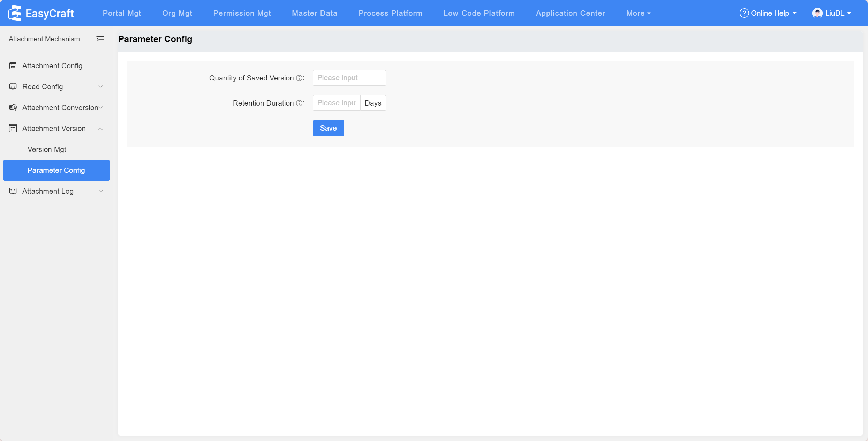The image size is (868, 441).
Task: Click help icon beside Retention Duration
Action: 299,103
